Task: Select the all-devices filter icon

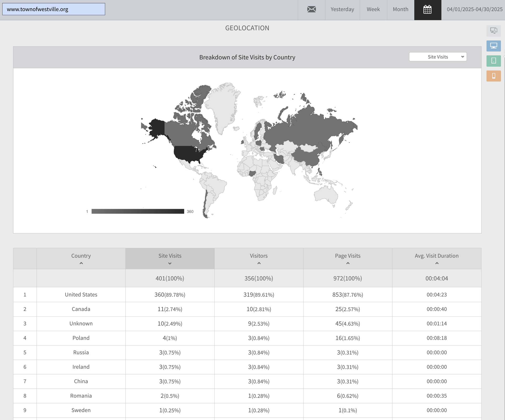Action: [493, 31]
